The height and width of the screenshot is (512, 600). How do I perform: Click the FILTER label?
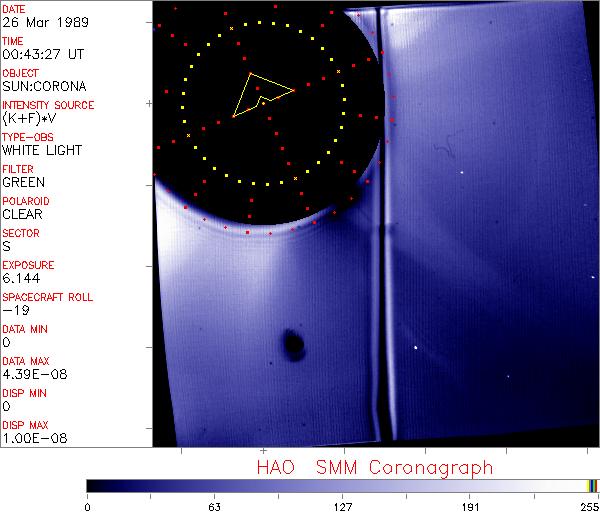point(18,169)
